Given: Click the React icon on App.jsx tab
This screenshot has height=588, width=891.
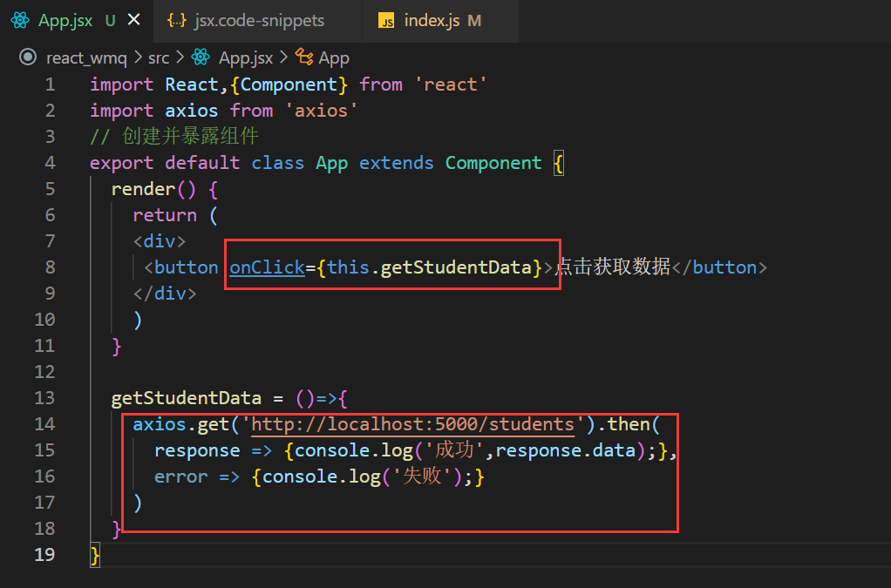Looking at the screenshot, I should pos(20,20).
